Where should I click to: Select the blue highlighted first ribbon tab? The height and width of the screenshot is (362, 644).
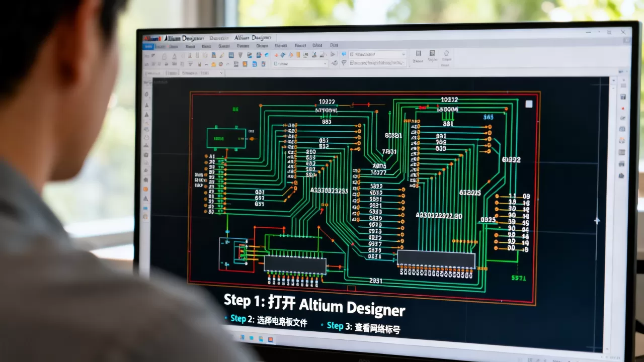tap(148, 47)
